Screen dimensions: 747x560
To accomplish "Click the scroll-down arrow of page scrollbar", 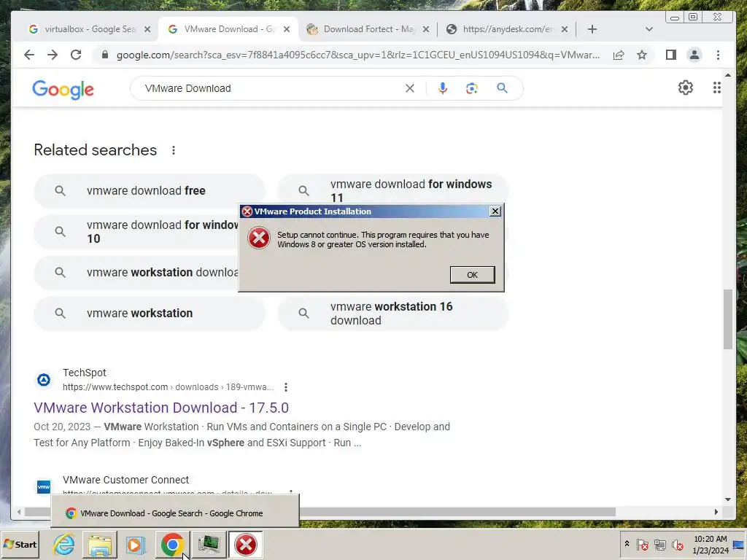I will (727, 499).
